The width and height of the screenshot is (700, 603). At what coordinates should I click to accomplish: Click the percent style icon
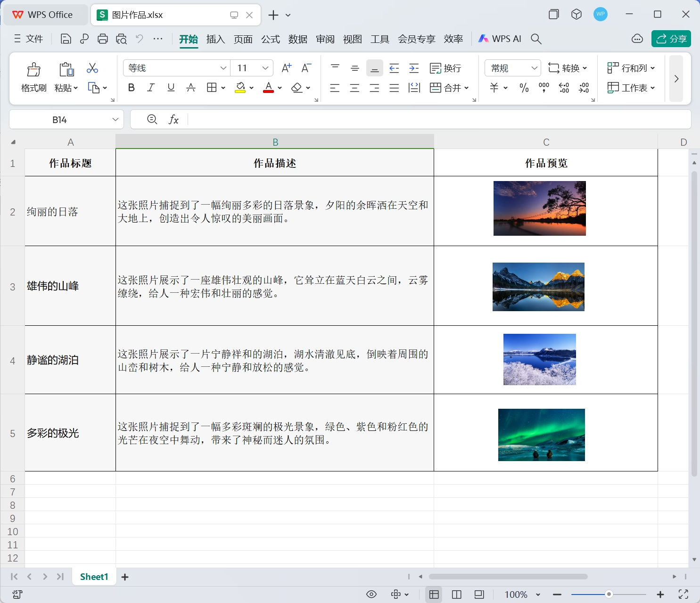(524, 88)
